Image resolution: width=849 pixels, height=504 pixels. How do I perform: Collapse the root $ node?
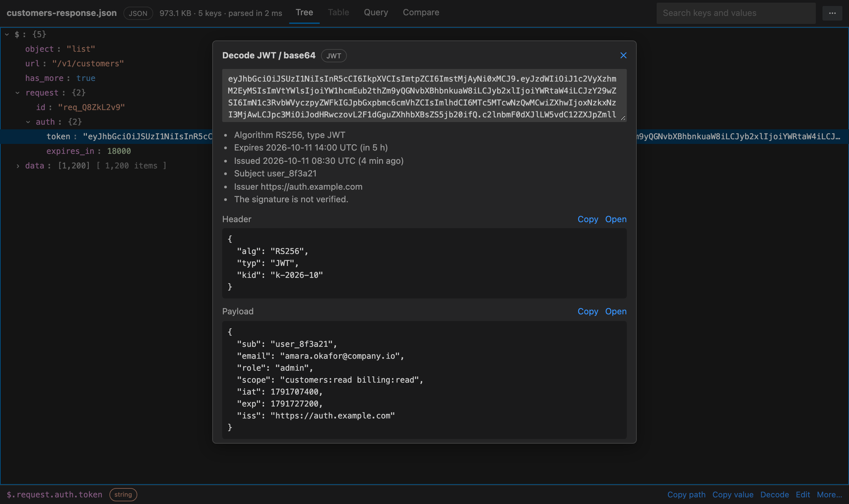(7, 34)
